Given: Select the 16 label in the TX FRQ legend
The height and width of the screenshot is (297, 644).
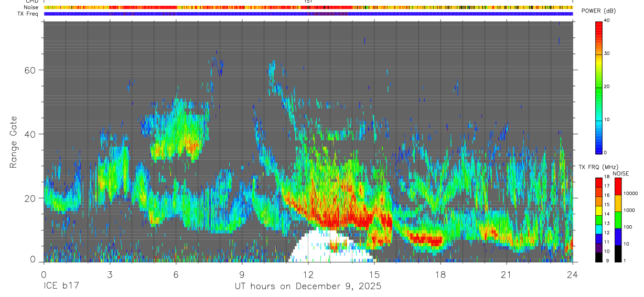Looking at the screenshot, I should point(607,195).
